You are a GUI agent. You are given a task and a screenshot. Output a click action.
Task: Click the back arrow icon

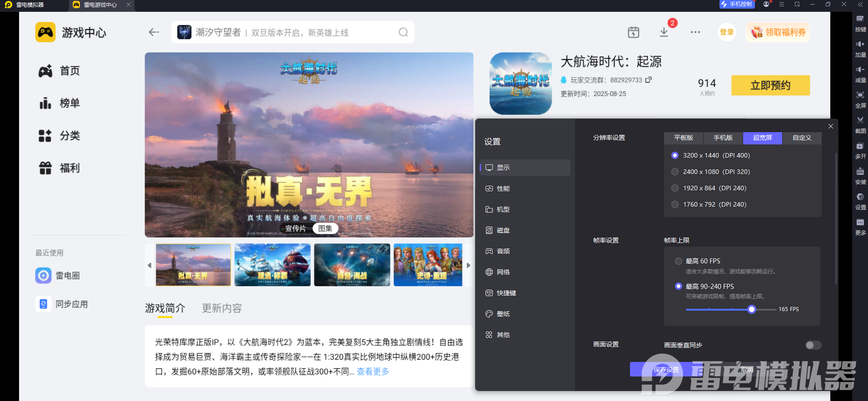[154, 32]
